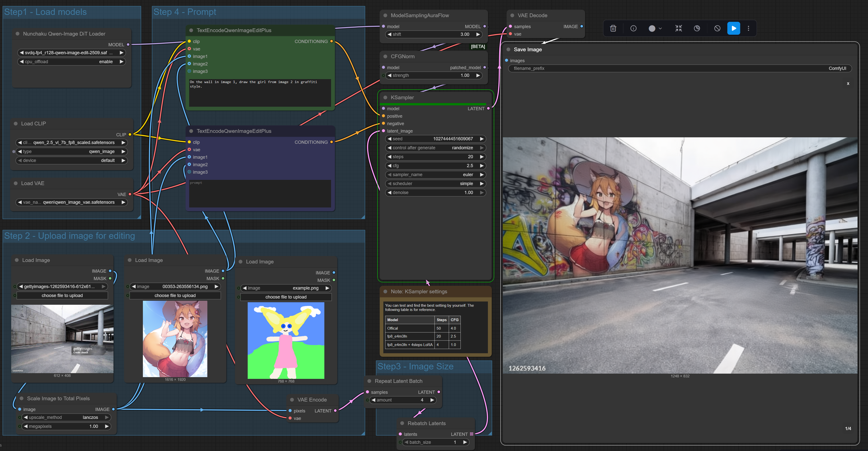Increase the KSampler steps value arrow
This screenshot has width=868, height=451.
click(481, 157)
